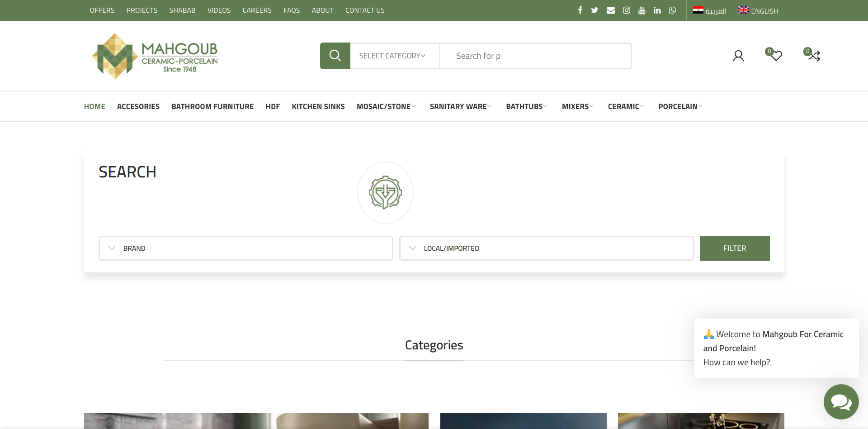Expand the Sanitary Ware menu
The image size is (868, 429).
461,106
